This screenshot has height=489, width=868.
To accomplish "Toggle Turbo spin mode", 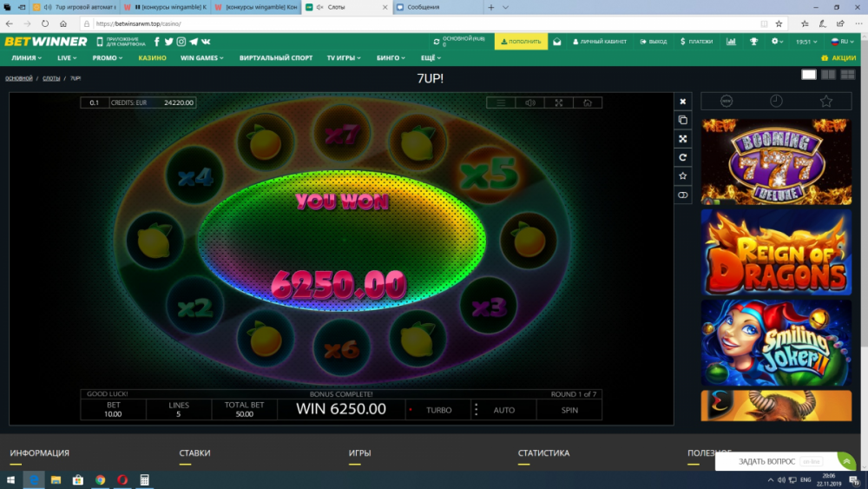I will pyautogui.click(x=438, y=410).
